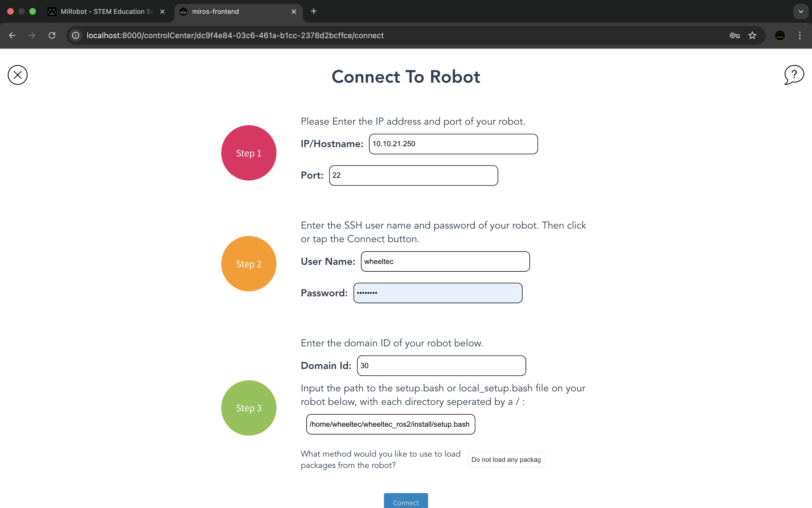Click the browser profile avatar

coord(780,35)
